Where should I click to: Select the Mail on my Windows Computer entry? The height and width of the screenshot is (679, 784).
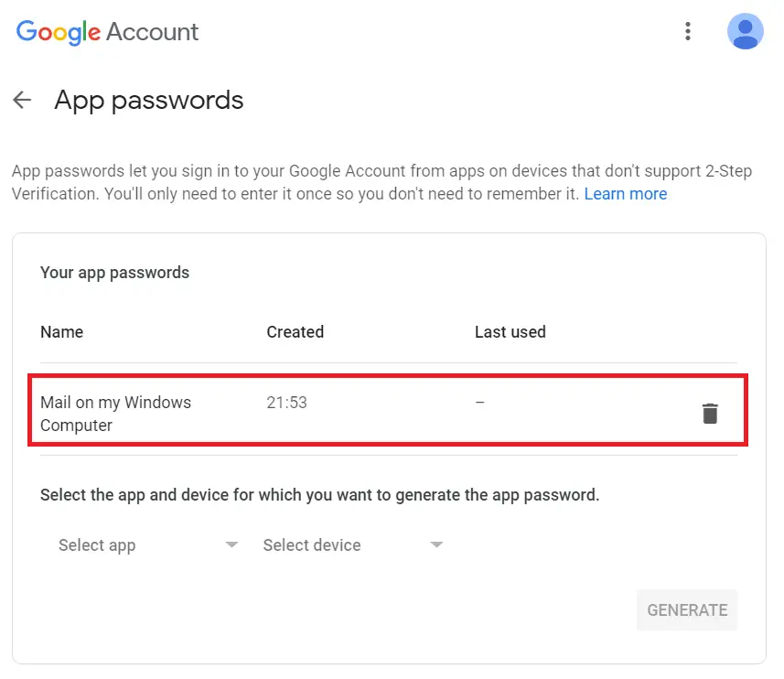388,409
